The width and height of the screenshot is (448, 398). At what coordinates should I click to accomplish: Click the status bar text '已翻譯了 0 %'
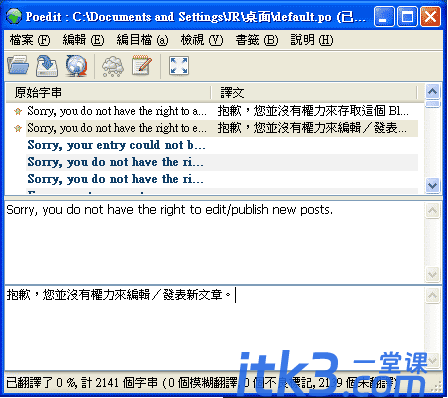pos(41,383)
